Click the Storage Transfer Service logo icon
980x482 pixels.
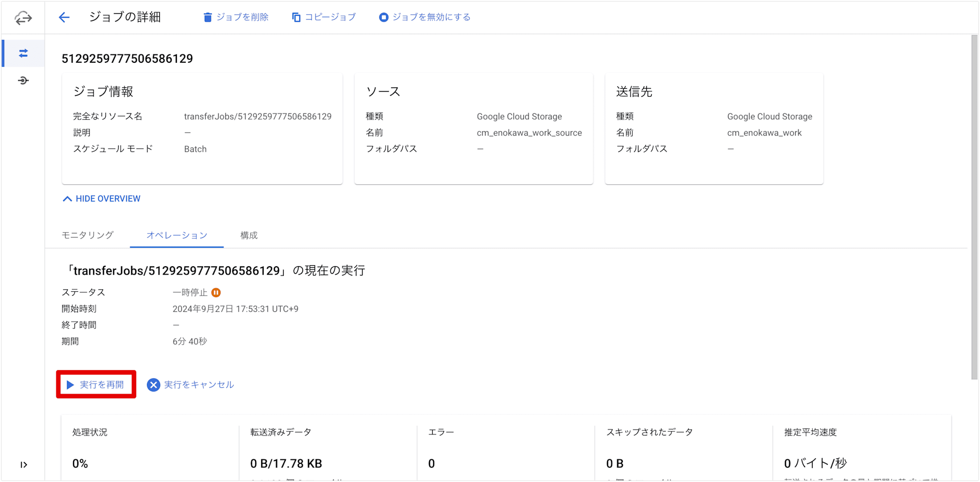[x=23, y=18]
